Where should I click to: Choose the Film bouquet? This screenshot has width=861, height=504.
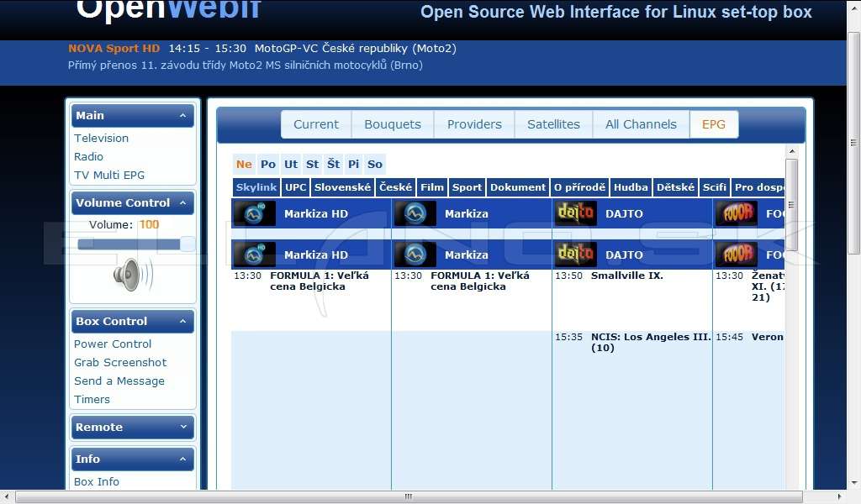coord(432,187)
